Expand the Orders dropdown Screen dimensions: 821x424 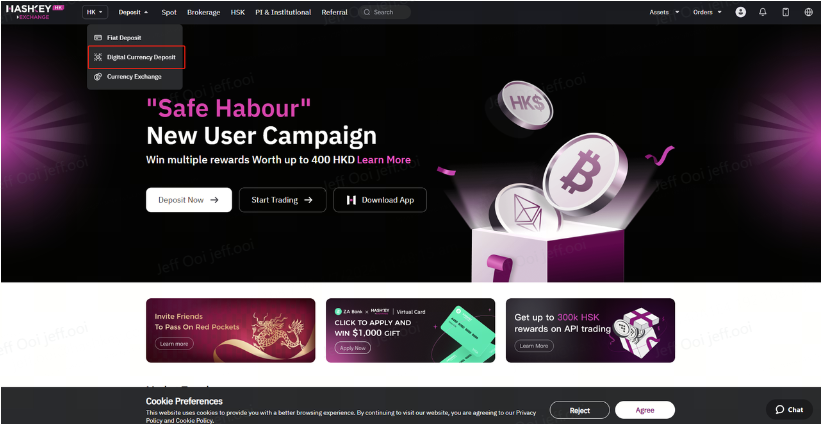point(707,12)
